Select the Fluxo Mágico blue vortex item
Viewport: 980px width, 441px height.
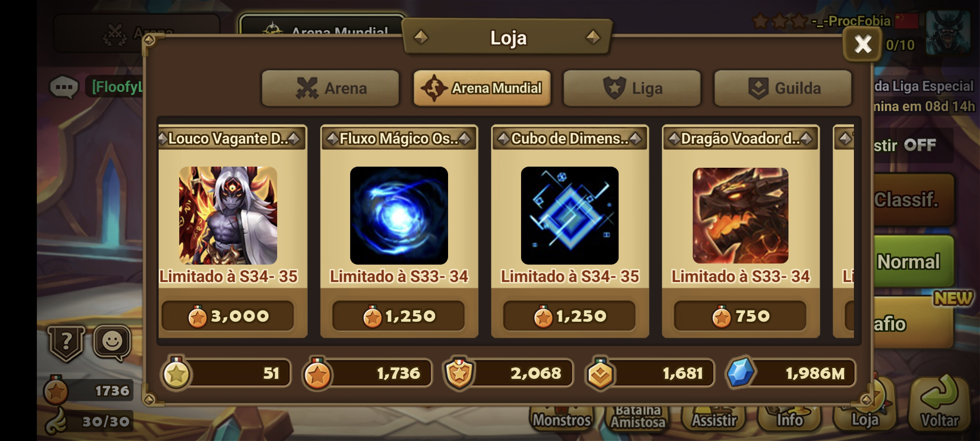tap(399, 215)
